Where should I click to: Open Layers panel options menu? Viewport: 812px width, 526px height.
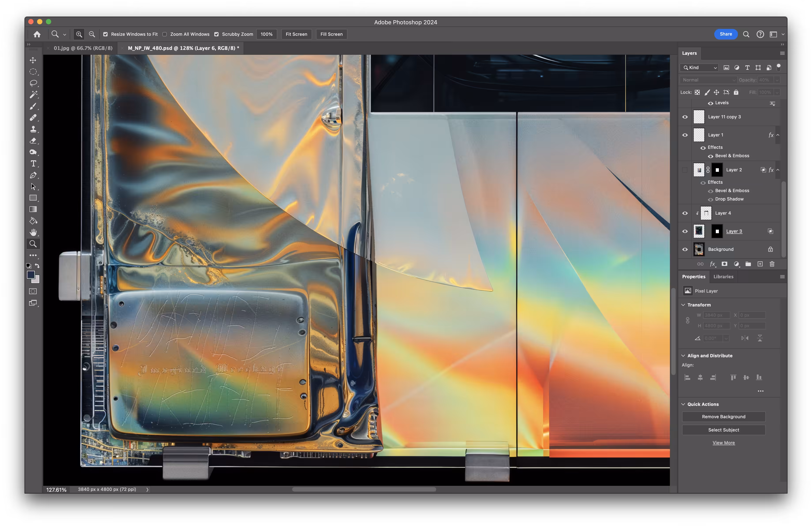click(782, 53)
